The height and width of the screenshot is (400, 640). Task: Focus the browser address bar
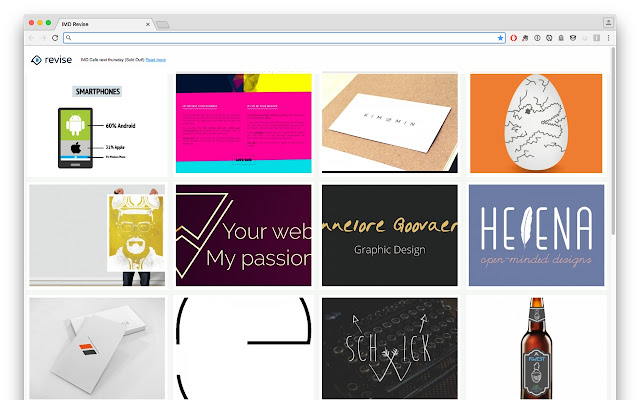[284, 38]
